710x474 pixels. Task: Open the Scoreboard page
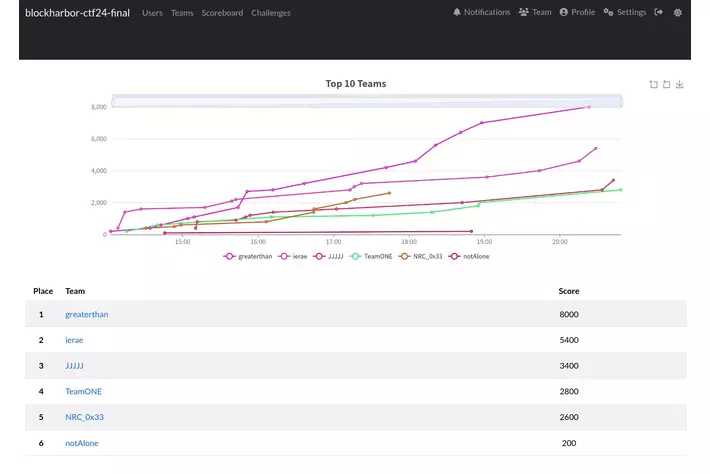222,13
